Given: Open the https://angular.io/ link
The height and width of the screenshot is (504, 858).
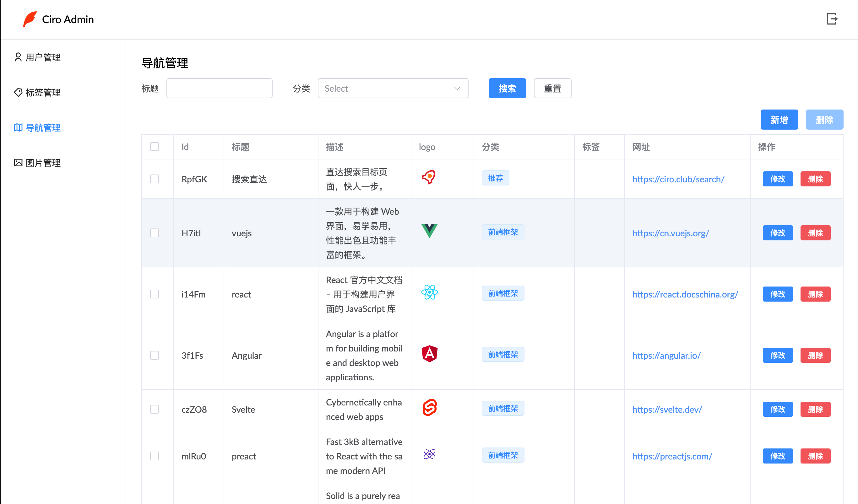Looking at the screenshot, I should pyautogui.click(x=666, y=355).
